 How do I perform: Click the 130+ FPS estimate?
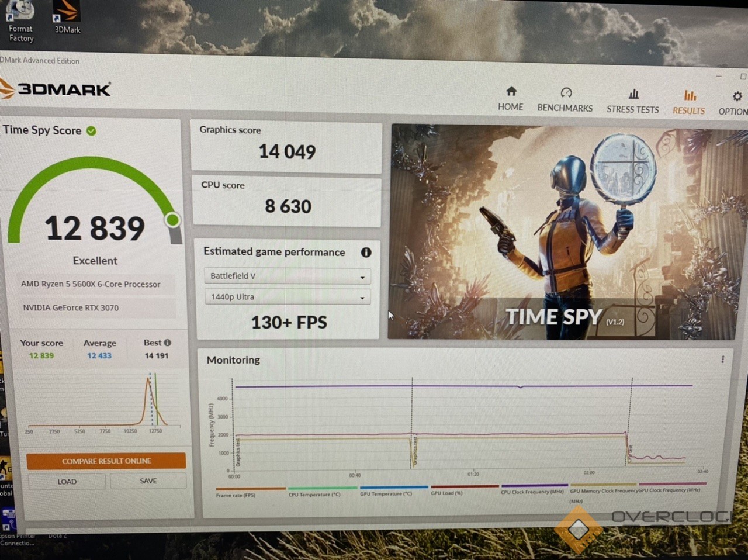click(289, 322)
